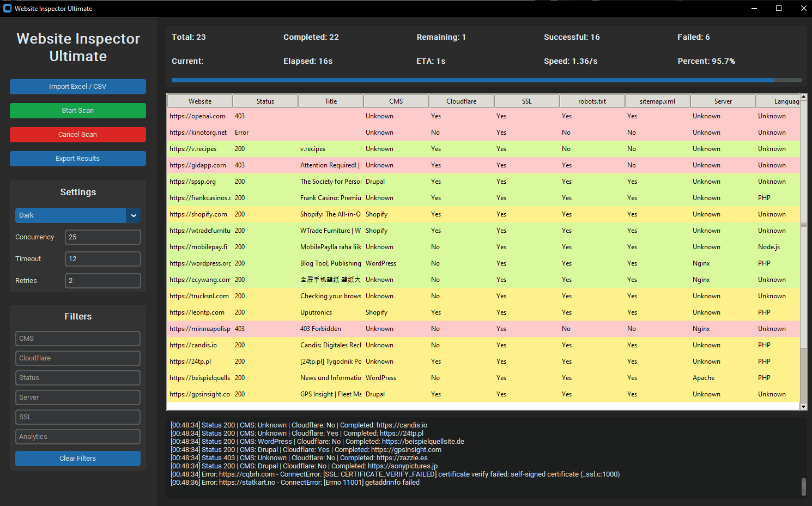Click the Website Inspector Ultimate app icon

click(x=8, y=8)
